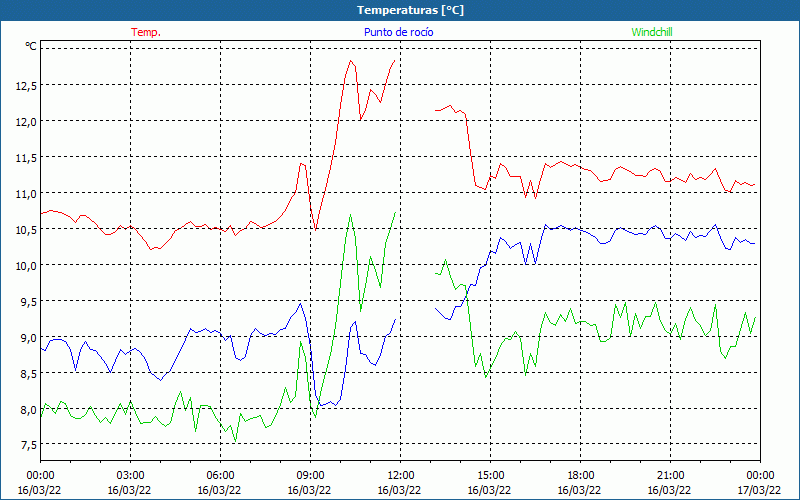Image resolution: width=800 pixels, height=500 pixels.
Task: Click the red Temp. legend label
Action: 146,32
